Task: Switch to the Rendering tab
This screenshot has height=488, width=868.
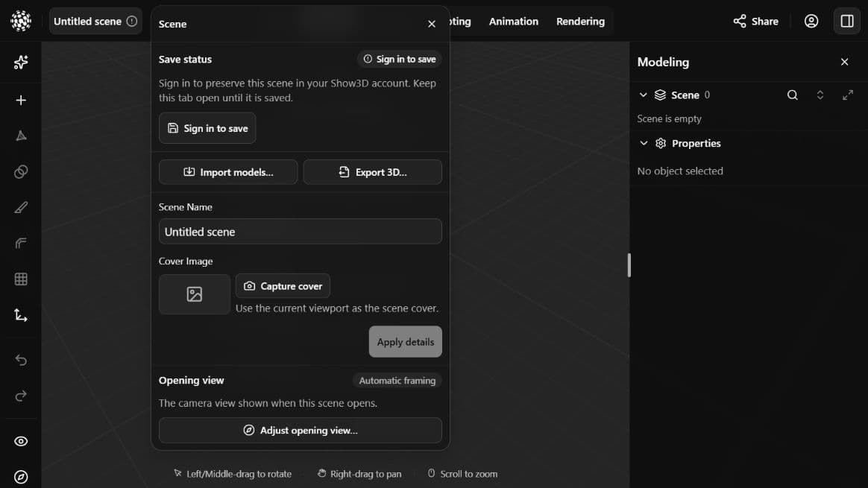Action: (x=580, y=21)
